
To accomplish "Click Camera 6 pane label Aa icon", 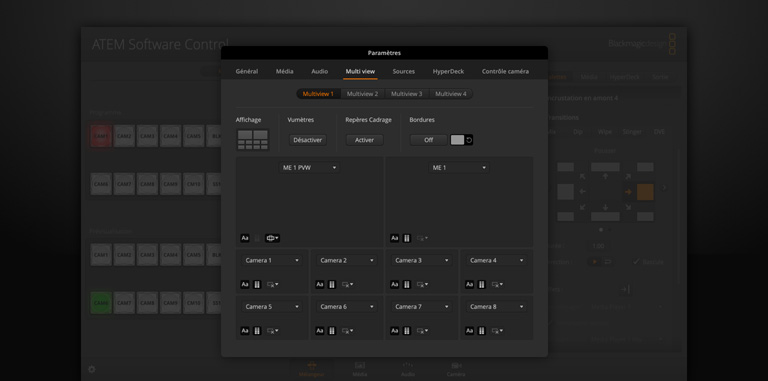I will pyautogui.click(x=320, y=331).
